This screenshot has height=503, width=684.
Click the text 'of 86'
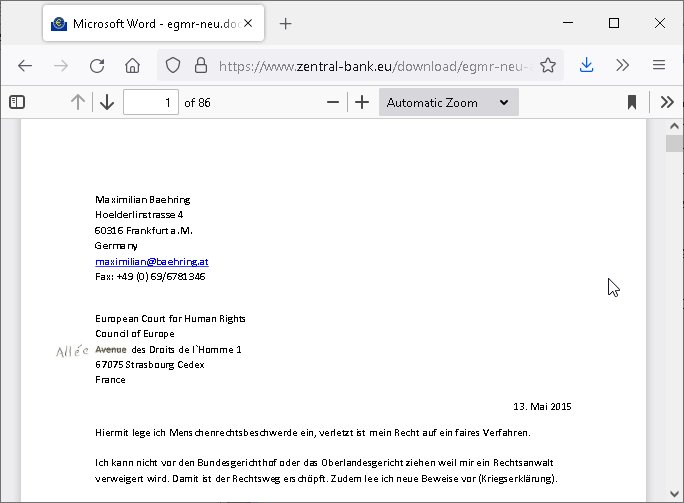click(197, 103)
